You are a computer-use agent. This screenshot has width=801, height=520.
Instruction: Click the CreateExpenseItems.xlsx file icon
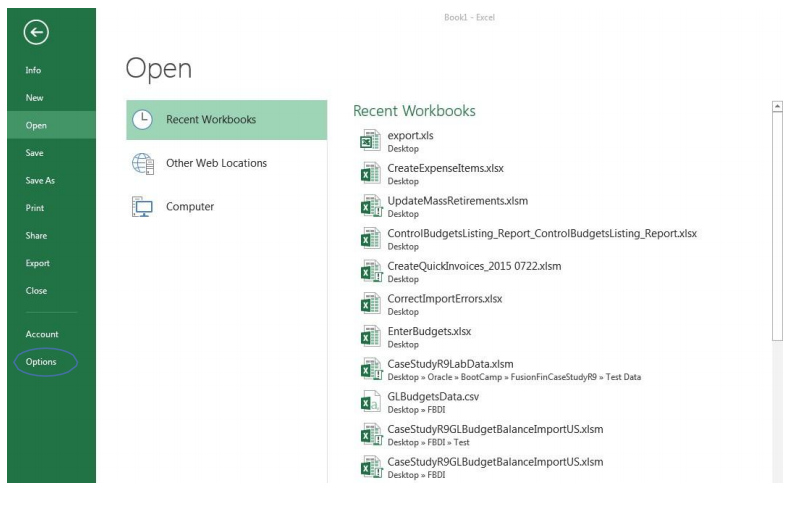(370, 174)
